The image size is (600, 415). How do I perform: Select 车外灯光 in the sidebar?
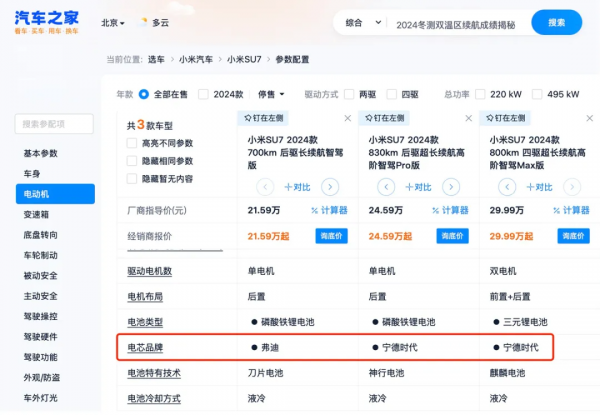click(x=41, y=398)
